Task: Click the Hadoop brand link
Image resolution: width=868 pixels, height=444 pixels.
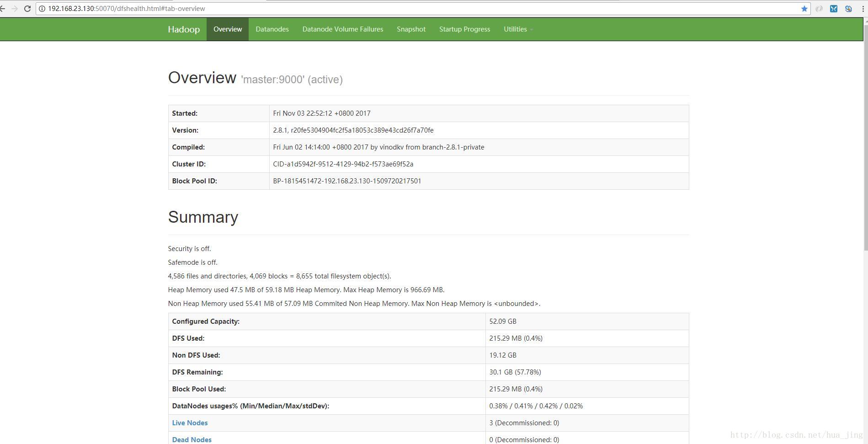Action: click(x=184, y=29)
